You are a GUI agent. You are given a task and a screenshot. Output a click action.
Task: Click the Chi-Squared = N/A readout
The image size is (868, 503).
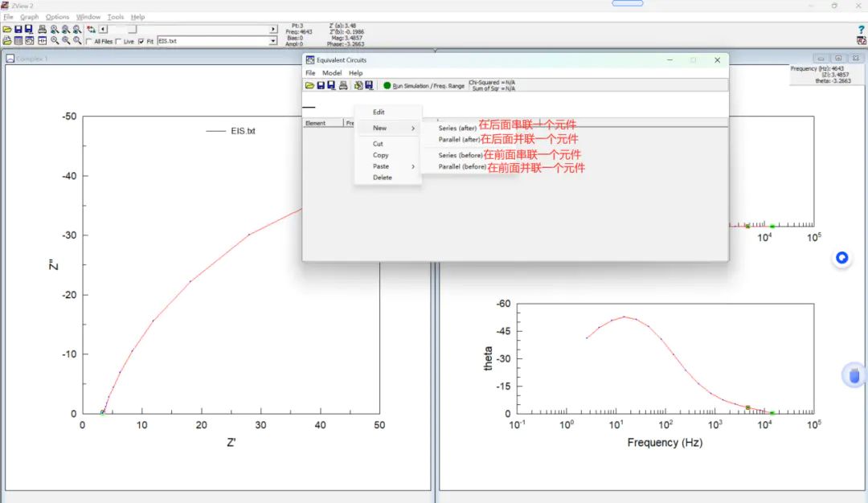492,83
